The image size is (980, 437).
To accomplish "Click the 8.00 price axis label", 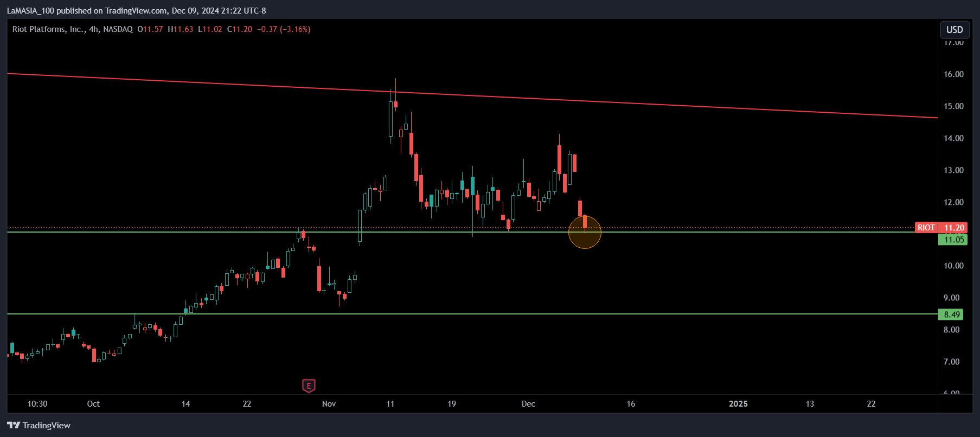I will [951, 330].
